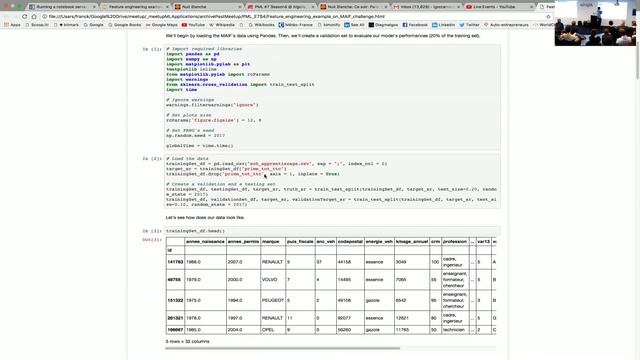Screen dimensions: 640x360
Task: Open the Wikipedia bookmark
Action: point(222,25)
